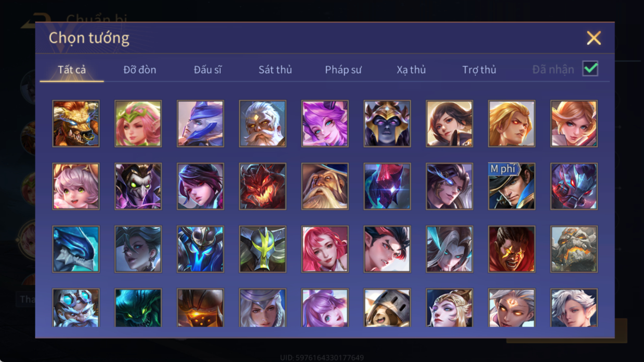Switch to the 'Trợ thủ' tab
Screen dimensions: 644x362
[x=479, y=70]
